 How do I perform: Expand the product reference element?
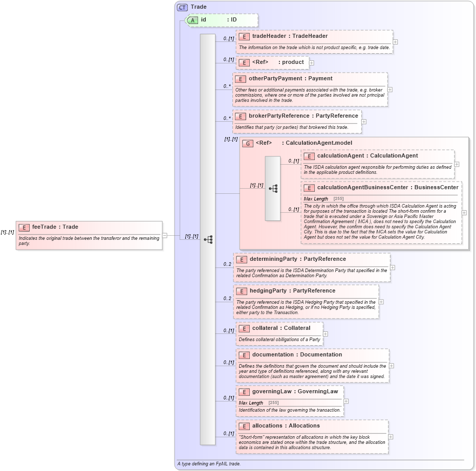[x=311, y=62]
